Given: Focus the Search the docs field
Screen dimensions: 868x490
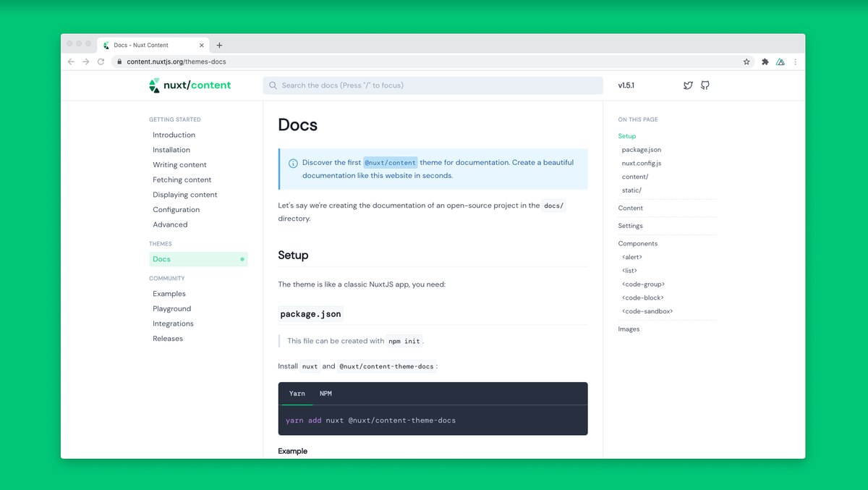Looking at the screenshot, I should (x=433, y=85).
